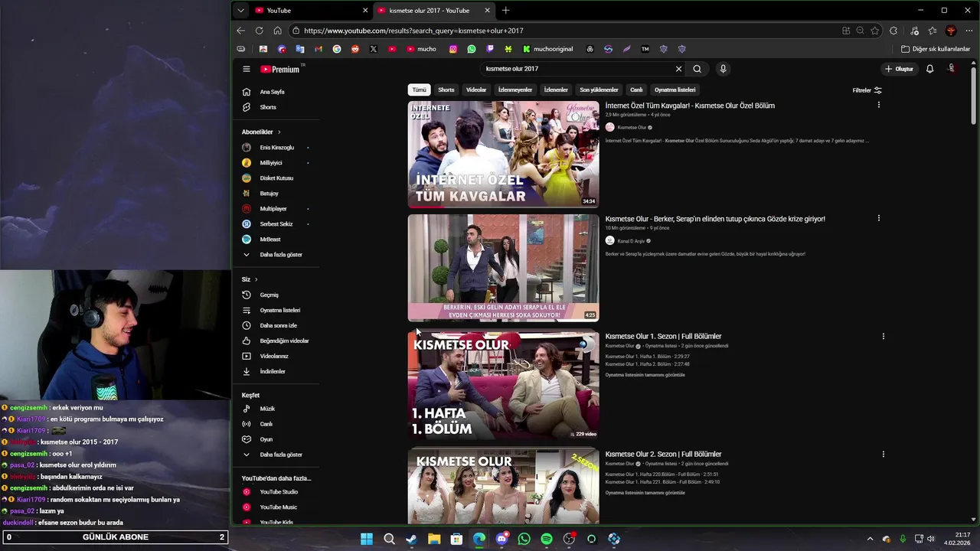Select the İzlenmeyenler filter chip
This screenshot has height=551, width=980.
[x=515, y=90]
